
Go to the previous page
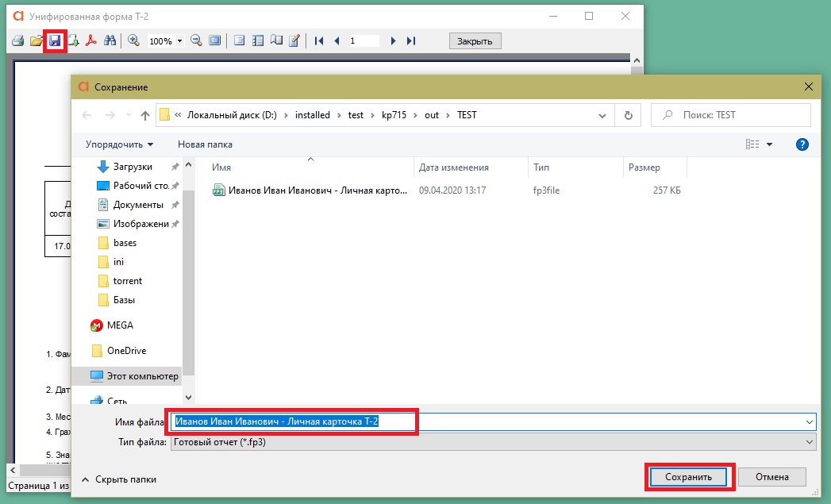click(x=337, y=40)
